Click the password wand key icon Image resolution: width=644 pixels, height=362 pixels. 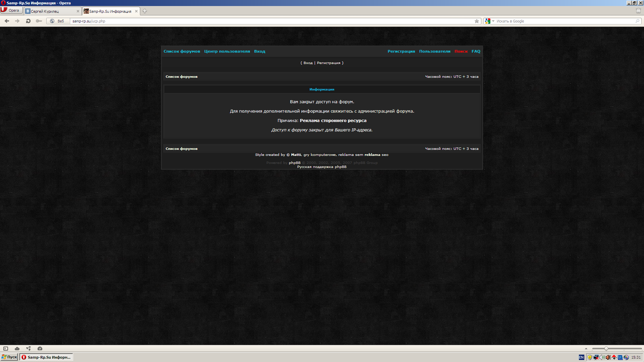[x=39, y=21]
